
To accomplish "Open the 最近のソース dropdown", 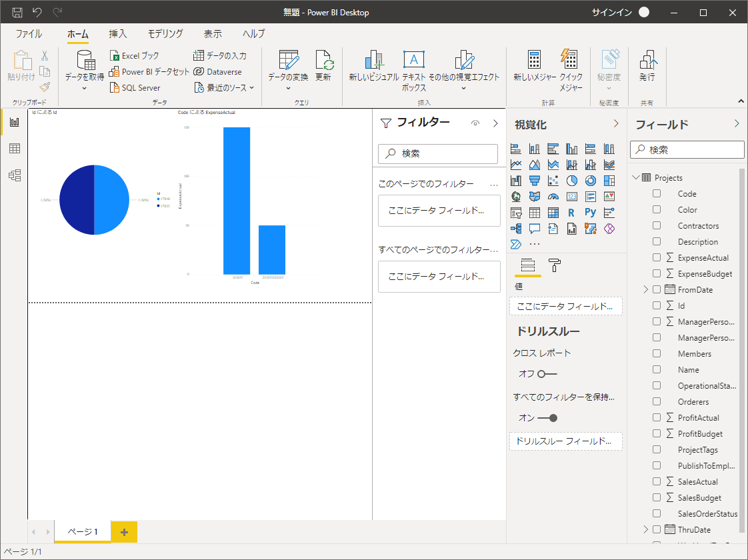I will click(x=226, y=87).
